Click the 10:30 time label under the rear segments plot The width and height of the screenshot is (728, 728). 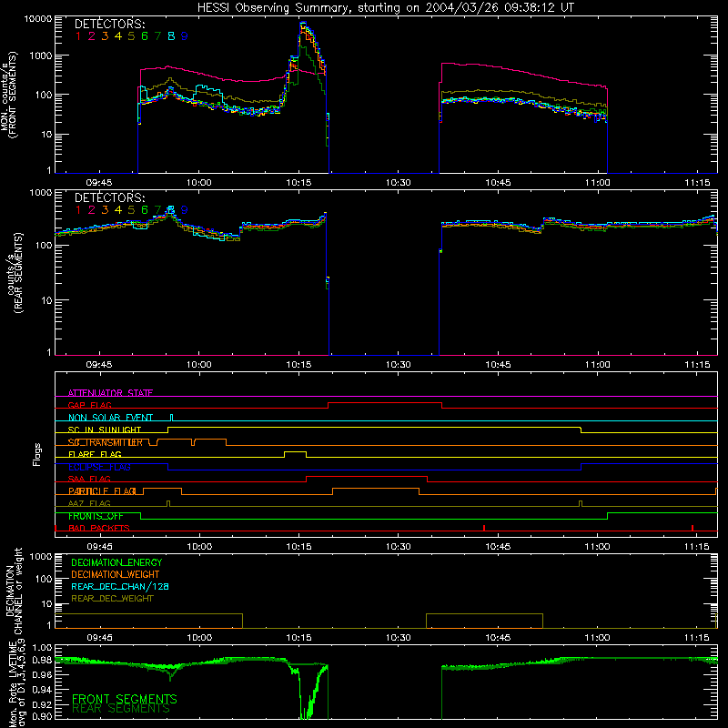(x=399, y=365)
